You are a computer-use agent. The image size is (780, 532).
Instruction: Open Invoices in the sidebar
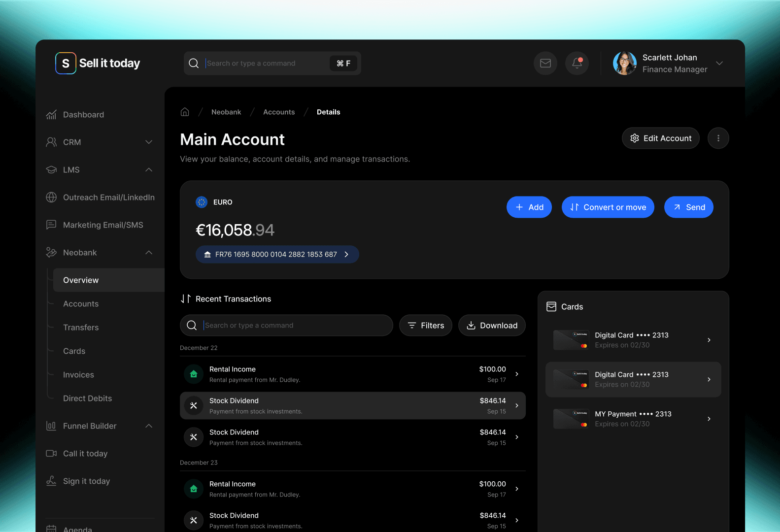click(x=78, y=375)
